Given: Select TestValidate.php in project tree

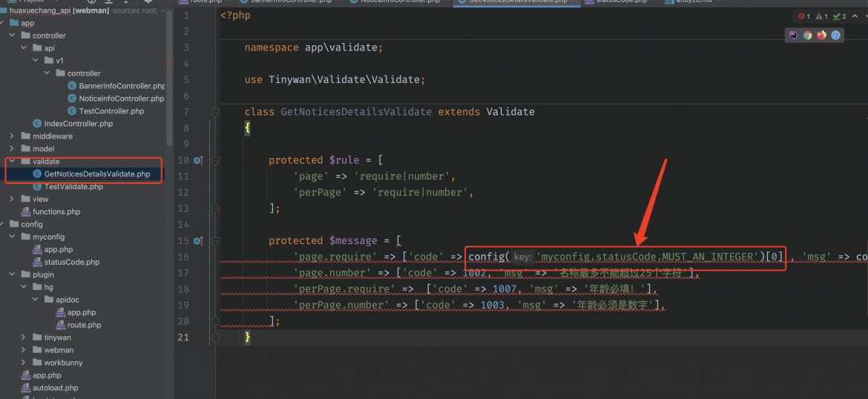Looking at the screenshot, I should click(x=83, y=186).
